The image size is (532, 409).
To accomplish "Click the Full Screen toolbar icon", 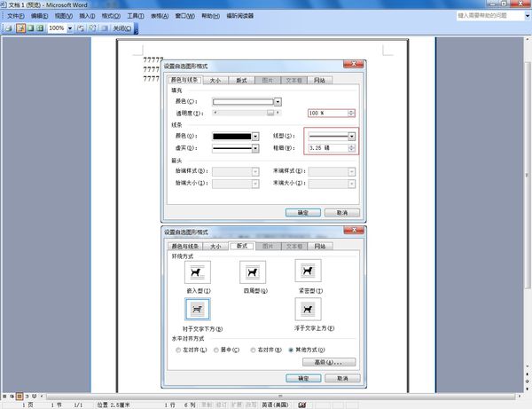I will click(x=105, y=28).
